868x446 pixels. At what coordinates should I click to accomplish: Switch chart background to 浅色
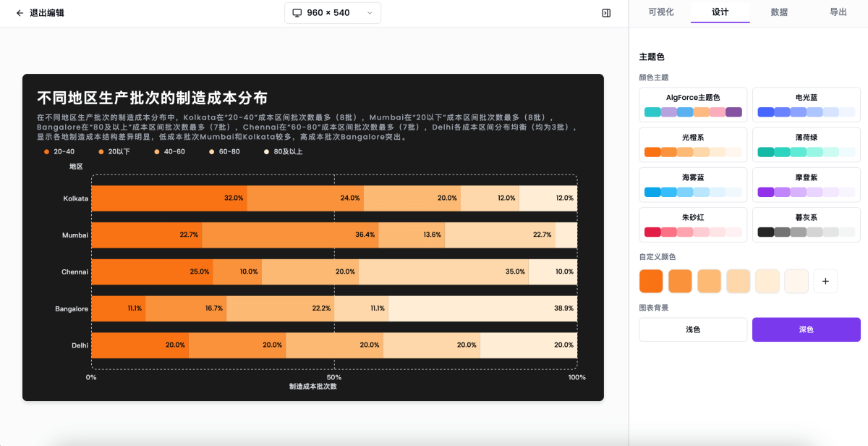pos(693,329)
